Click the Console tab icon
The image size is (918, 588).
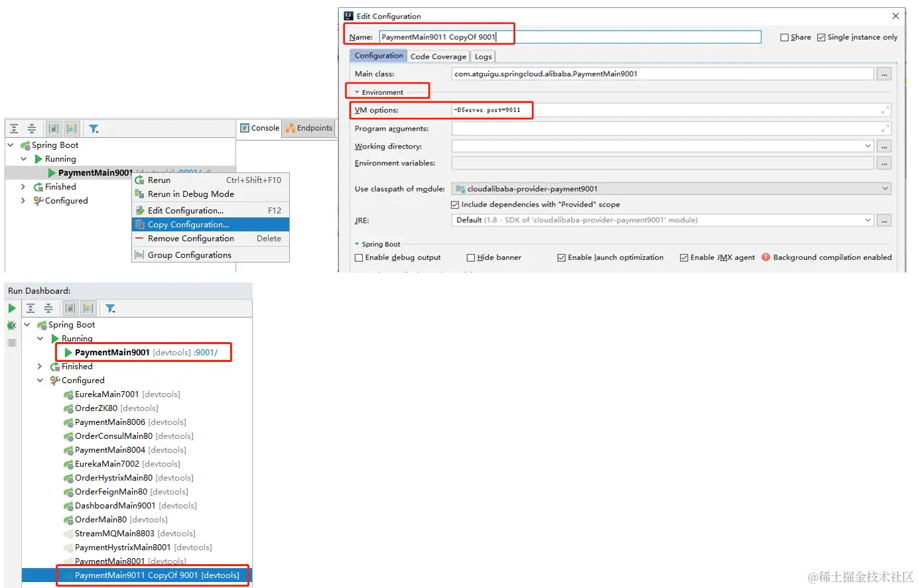click(x=245, y=128)
